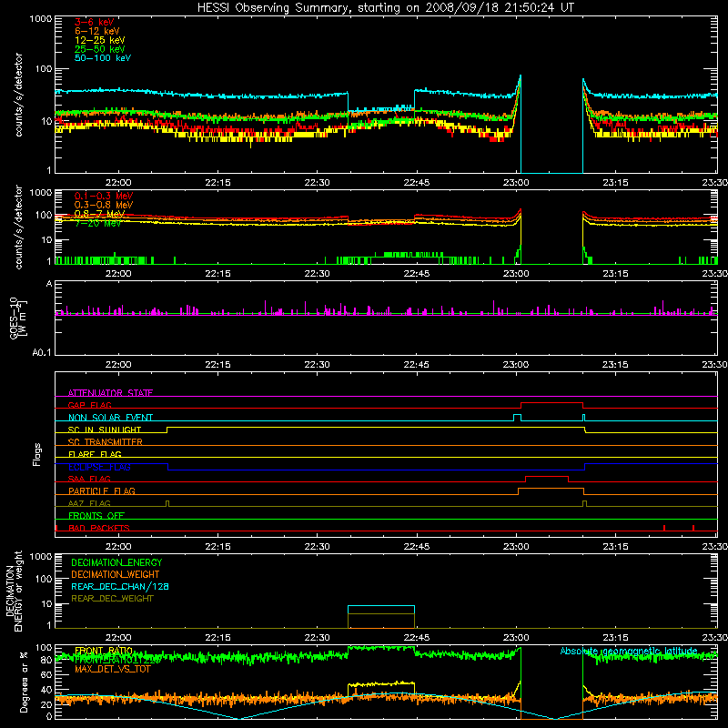Click the raised red GAP_FLAG step segment
728x728 pixels.
551,403
